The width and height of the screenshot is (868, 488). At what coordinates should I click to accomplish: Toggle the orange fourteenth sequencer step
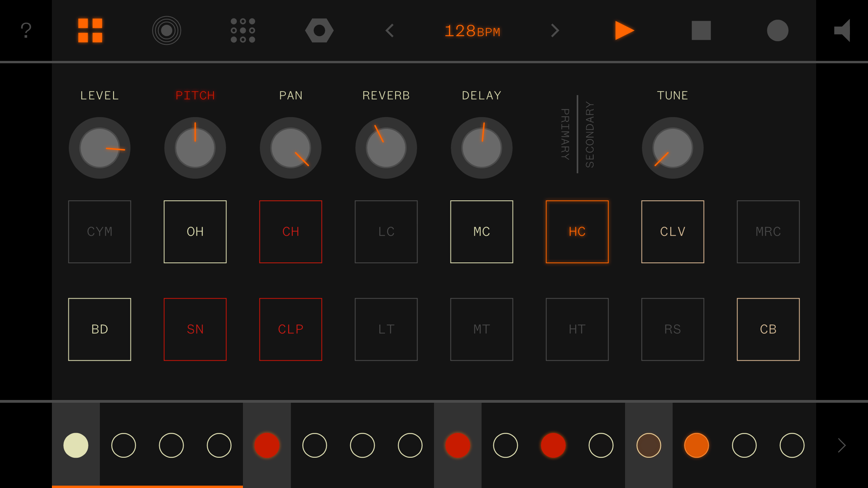point(696,445)
